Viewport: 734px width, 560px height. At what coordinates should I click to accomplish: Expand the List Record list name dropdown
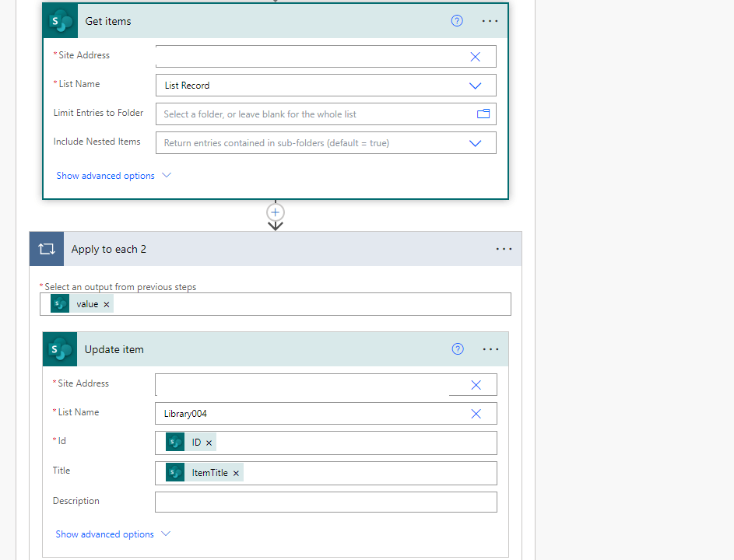pos(475,86)
